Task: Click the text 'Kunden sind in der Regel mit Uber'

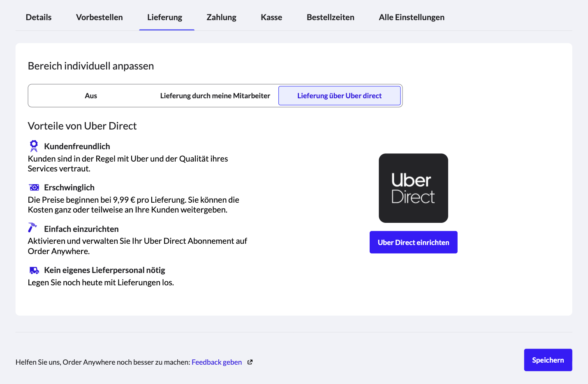Action: coord(88,159)
